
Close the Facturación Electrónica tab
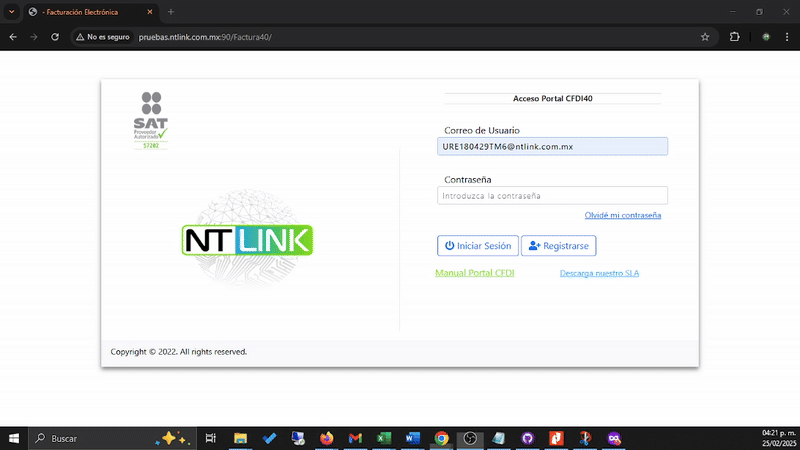click(x=149, y=12)
